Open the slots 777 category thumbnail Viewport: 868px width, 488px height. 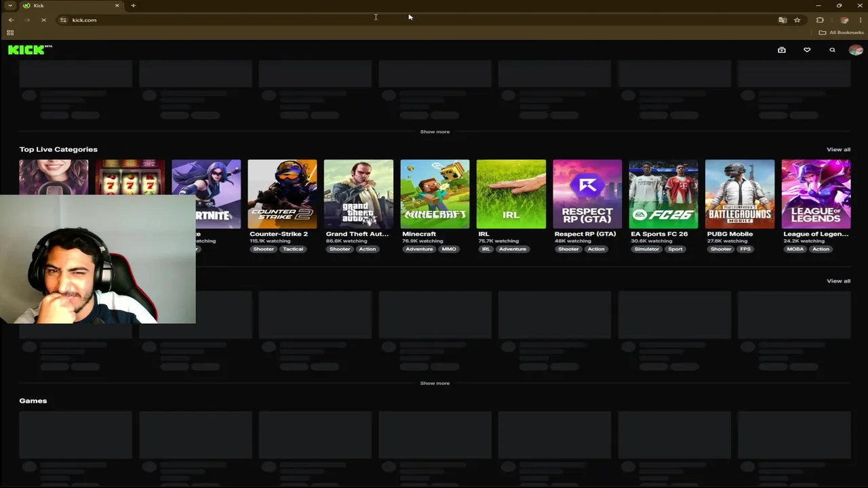(130, 177)
